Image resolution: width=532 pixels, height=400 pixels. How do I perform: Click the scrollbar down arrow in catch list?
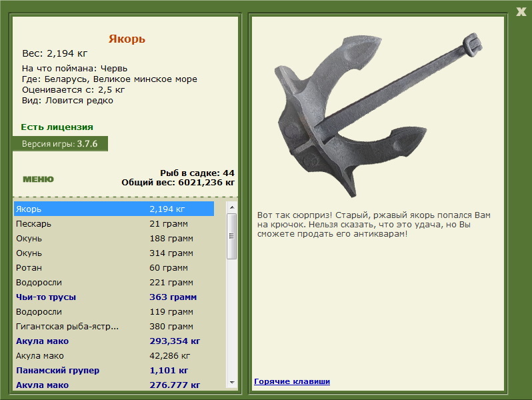click(x=232, y=383)
